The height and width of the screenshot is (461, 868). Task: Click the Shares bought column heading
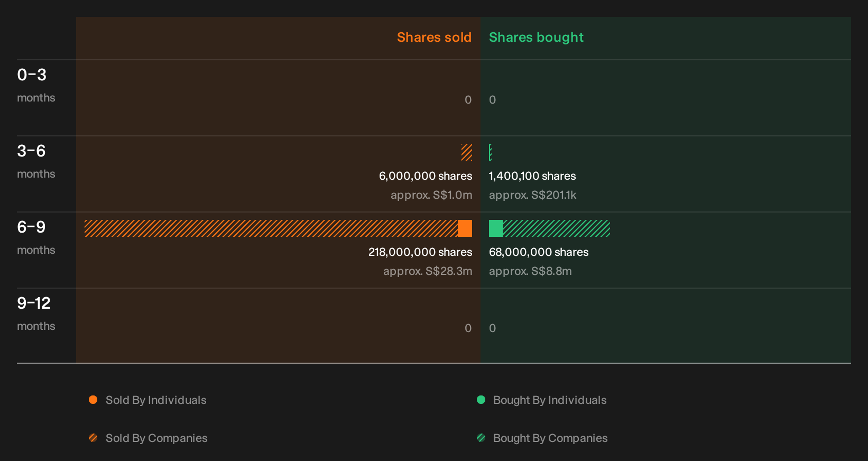pyautogui.click(x=536, y=38)
